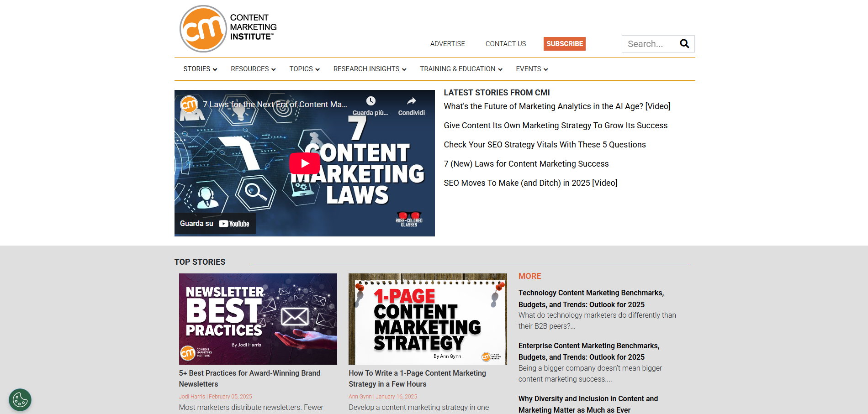This screenshot has height=414, width=868.
Task: Open How To Write a 1-Page headline
Action: point(417,379)
